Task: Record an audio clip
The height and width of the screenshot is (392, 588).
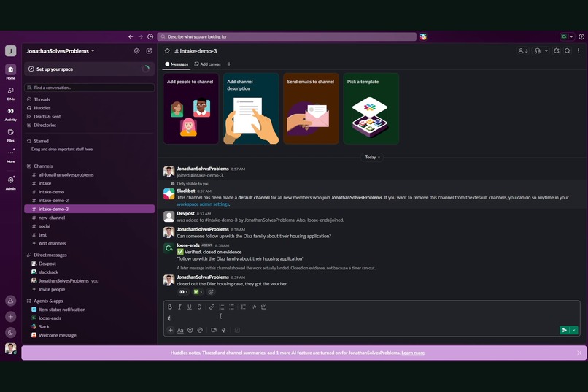Action: (223, 330)
